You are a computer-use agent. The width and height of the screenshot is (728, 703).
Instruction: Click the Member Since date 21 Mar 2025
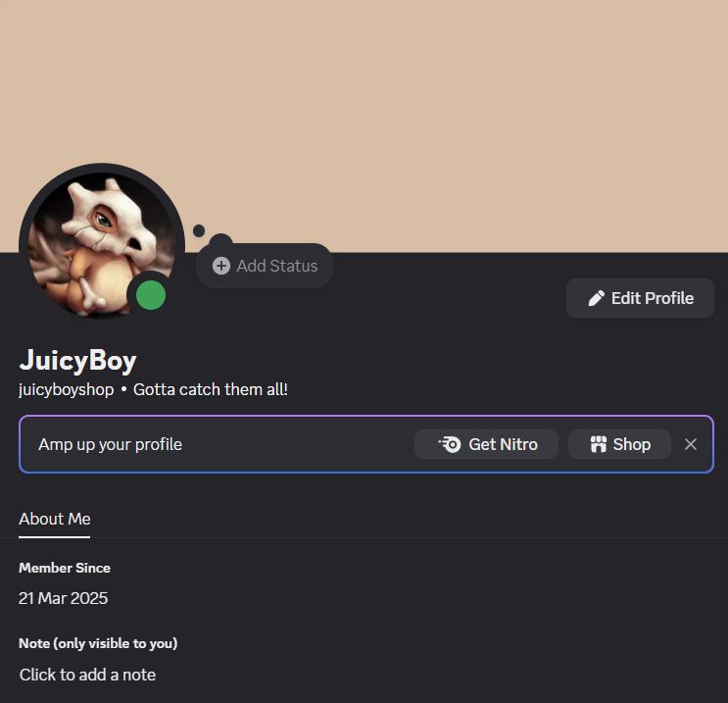pyautogui.click(x=63, y=598)
